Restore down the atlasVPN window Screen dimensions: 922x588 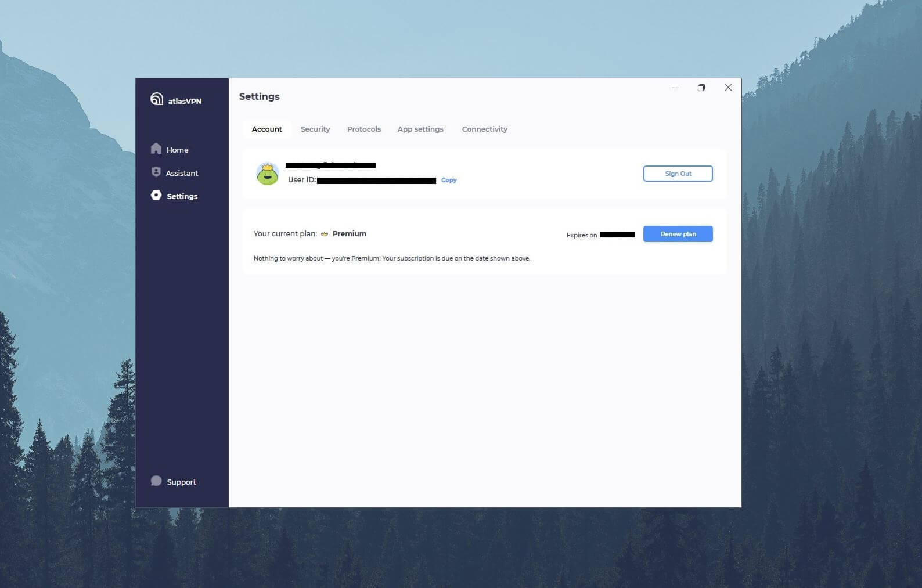(x=701, y=88)
